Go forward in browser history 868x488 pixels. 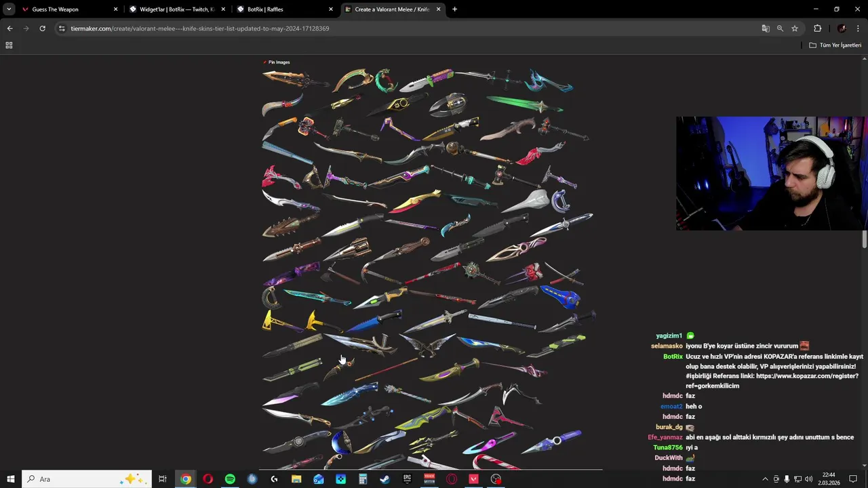tap(26, 28)
